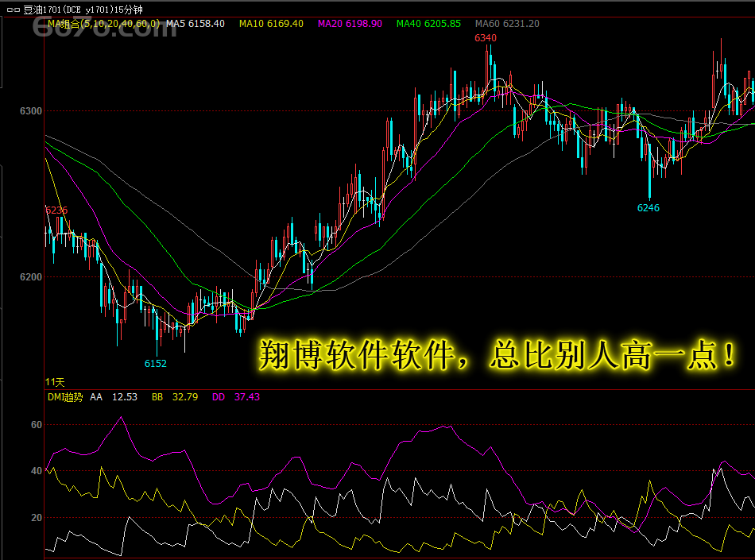Select the green MA40 6205.85 legend entry

pyautogui.click(x=428, y=24)
